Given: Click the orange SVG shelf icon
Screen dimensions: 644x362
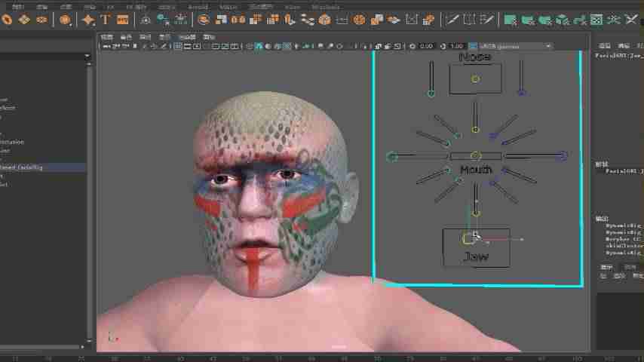Looking at the screenshot, I should point(122,20).
